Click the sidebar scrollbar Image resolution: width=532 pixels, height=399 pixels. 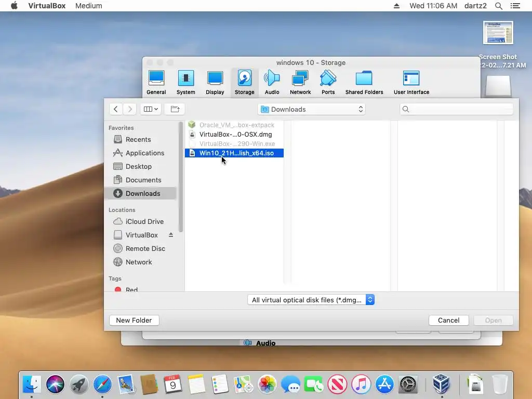pos(180,177)
